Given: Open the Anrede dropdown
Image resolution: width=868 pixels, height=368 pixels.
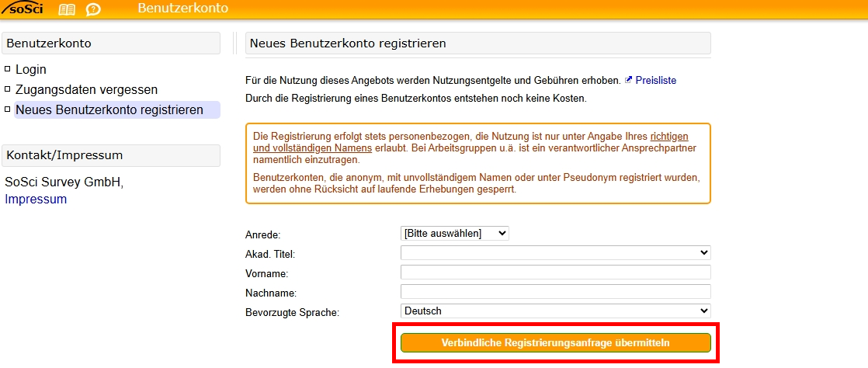Looking at the screenshot, I should click(454, 234).
